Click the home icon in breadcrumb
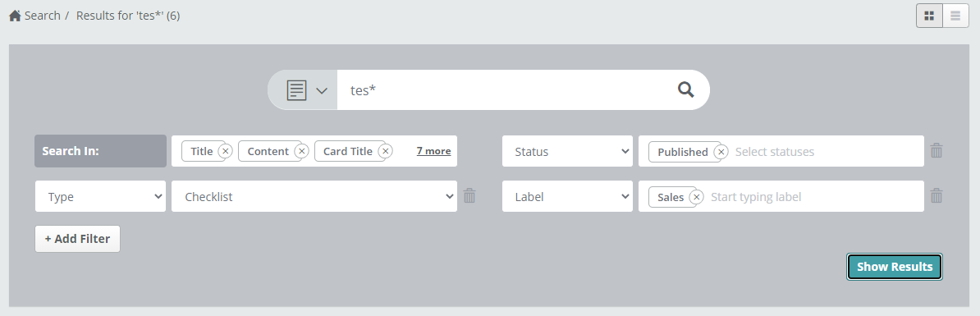The image size is (980, 316). (x=15, y=16)
